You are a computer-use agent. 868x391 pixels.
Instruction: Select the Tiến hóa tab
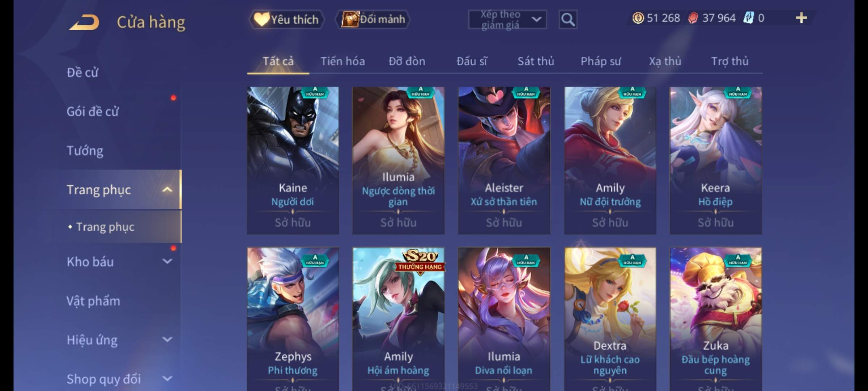click(342, 61)
